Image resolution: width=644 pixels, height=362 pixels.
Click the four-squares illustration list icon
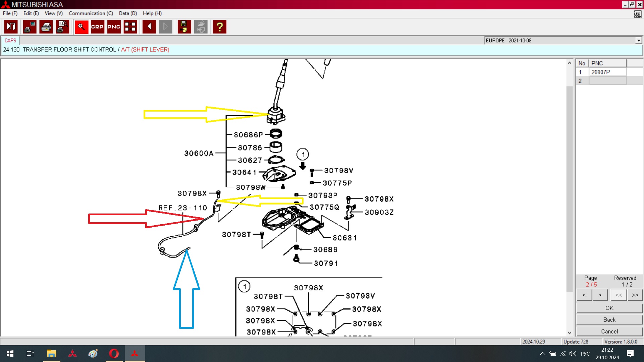tap(130, 27)
